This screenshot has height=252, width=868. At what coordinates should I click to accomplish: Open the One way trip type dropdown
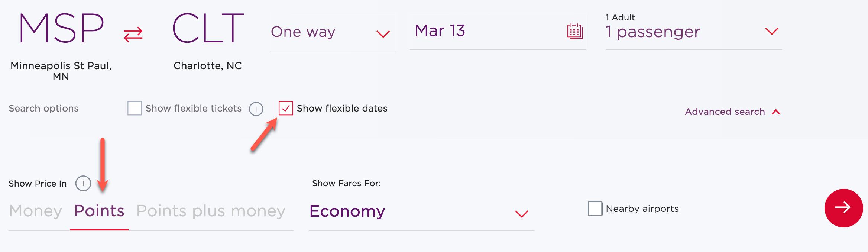click(x=383, y=33)
